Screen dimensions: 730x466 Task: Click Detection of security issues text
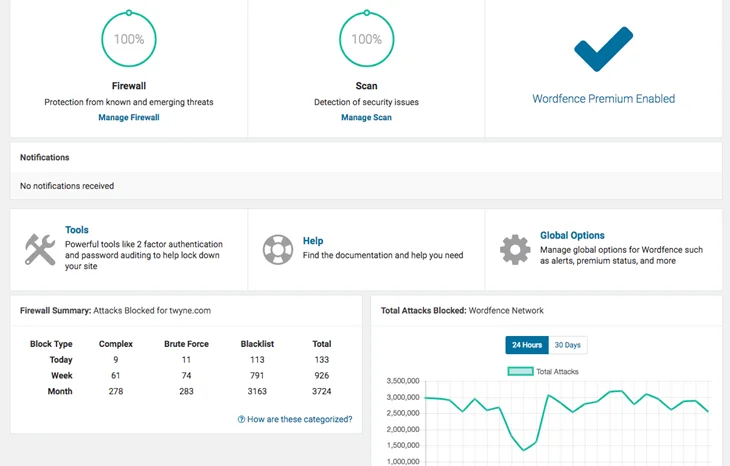(366, 102)
